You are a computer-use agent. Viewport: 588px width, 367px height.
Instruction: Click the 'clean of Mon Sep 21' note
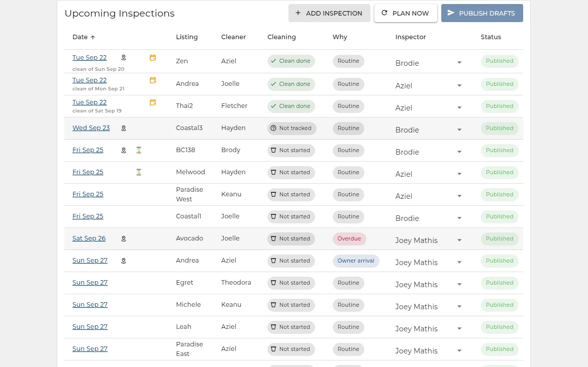click(x=98, y=89)
